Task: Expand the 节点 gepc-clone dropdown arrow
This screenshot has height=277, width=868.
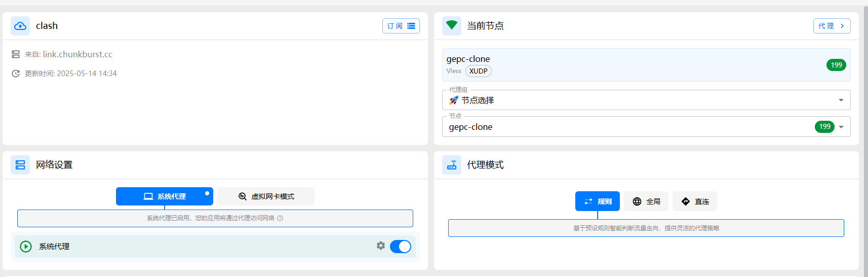Action: [841, 127]
